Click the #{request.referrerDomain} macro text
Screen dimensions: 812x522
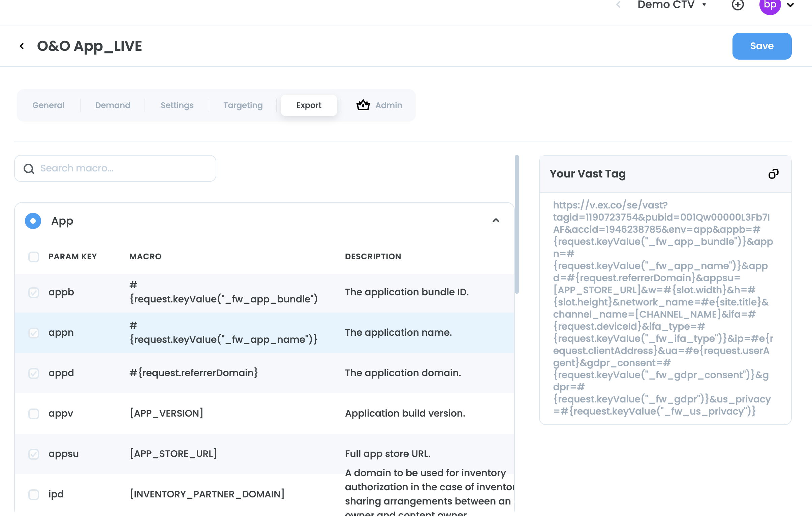tap(194, 373)
